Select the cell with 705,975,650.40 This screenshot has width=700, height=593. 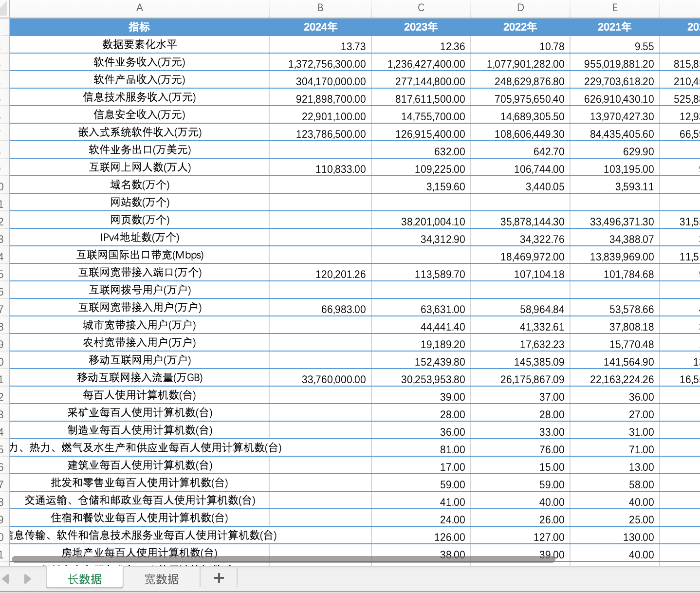[x=520, y=97]
